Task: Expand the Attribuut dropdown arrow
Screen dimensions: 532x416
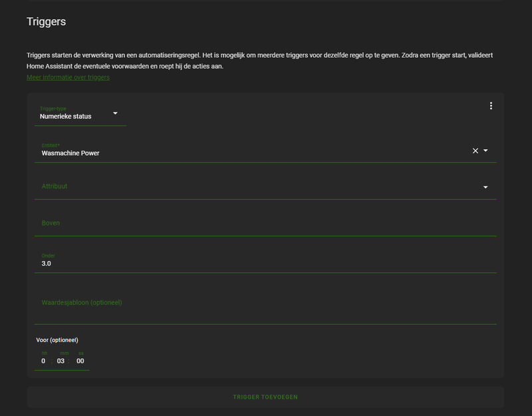Action: point(485,188)
